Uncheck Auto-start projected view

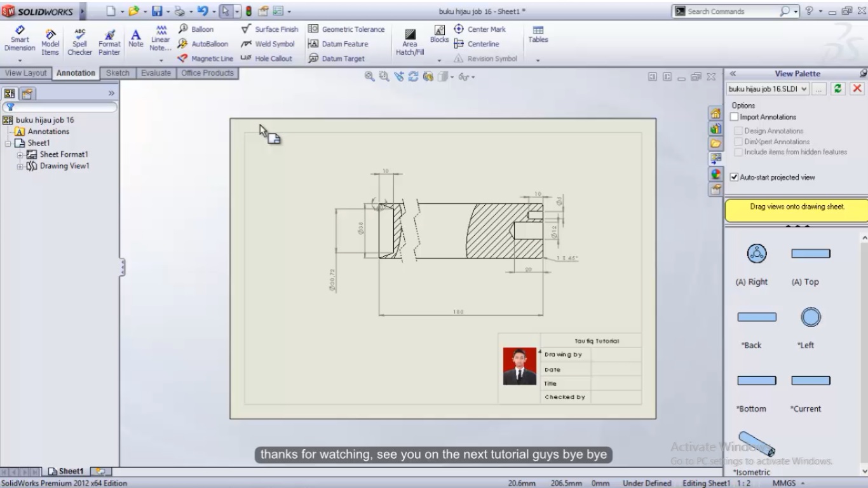coord(734,177)
